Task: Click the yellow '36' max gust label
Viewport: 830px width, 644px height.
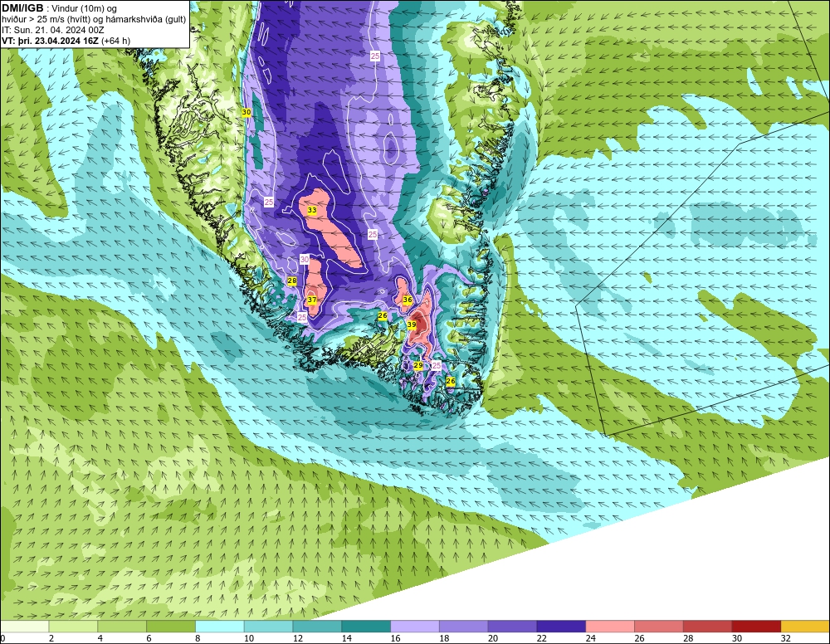Action: tap(407, 300)
